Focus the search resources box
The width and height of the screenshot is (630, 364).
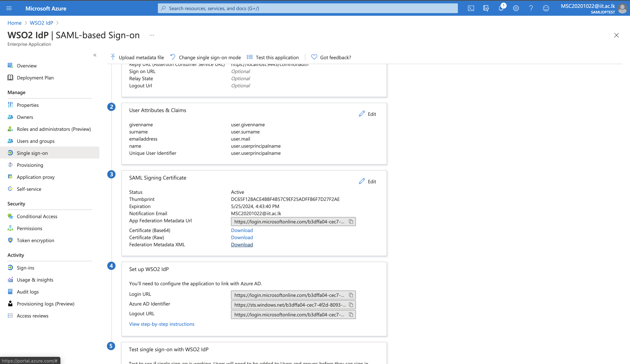[x=307, y=8]
